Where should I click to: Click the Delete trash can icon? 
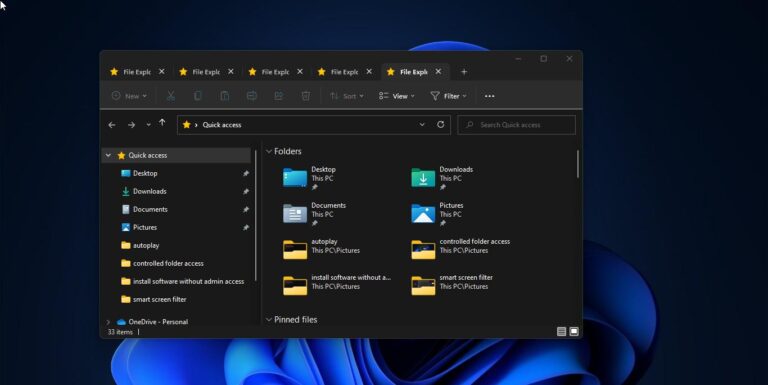[306, 96]
